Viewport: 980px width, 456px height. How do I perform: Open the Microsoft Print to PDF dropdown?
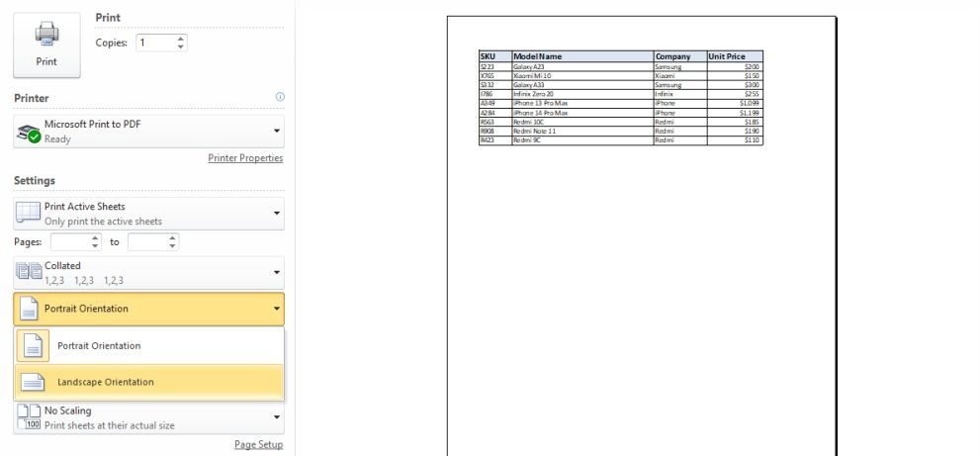(x=148, y=132)
